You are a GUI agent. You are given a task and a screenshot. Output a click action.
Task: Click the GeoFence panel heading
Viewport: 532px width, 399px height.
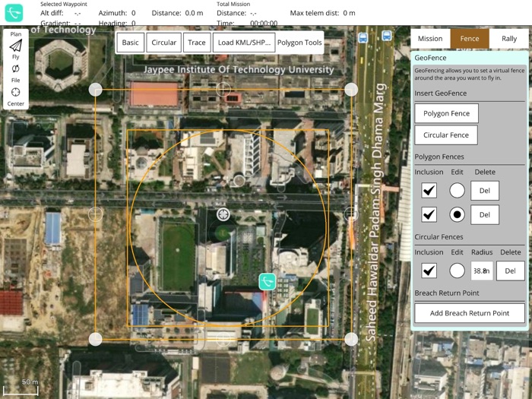(430, 58)
